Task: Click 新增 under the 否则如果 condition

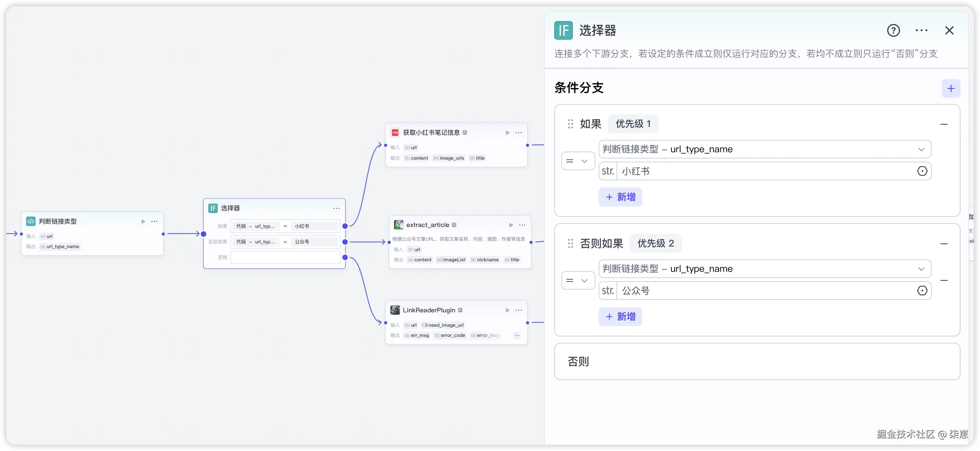Action: [620, 317]
